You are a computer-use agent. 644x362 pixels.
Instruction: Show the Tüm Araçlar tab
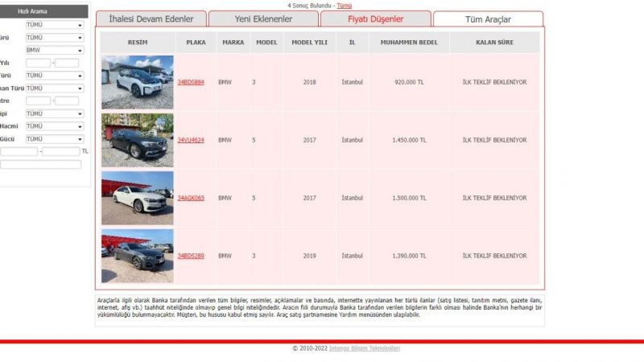pyautogui.click(x=488, y=19)
